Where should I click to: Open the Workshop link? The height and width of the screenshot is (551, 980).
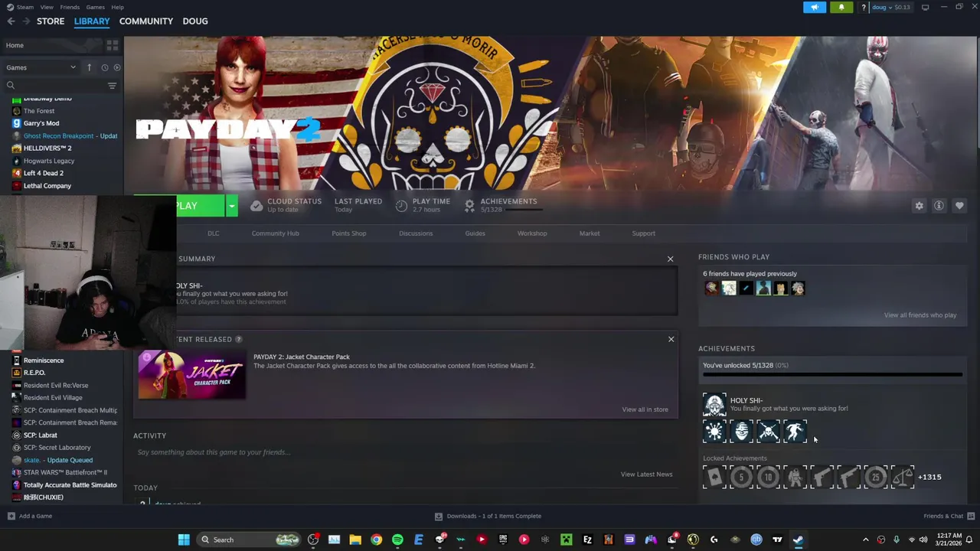pos(532,233)
